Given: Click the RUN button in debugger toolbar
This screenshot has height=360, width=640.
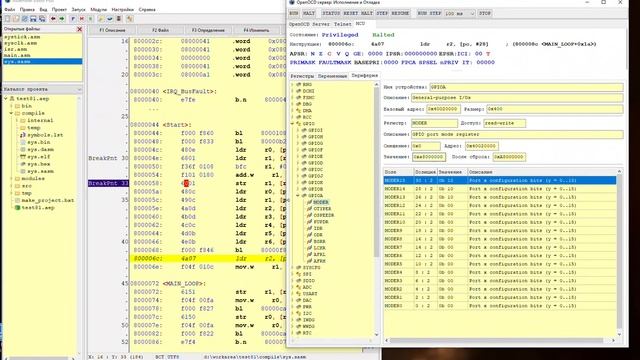Looking at the screenshot, I should coord(294,13).
